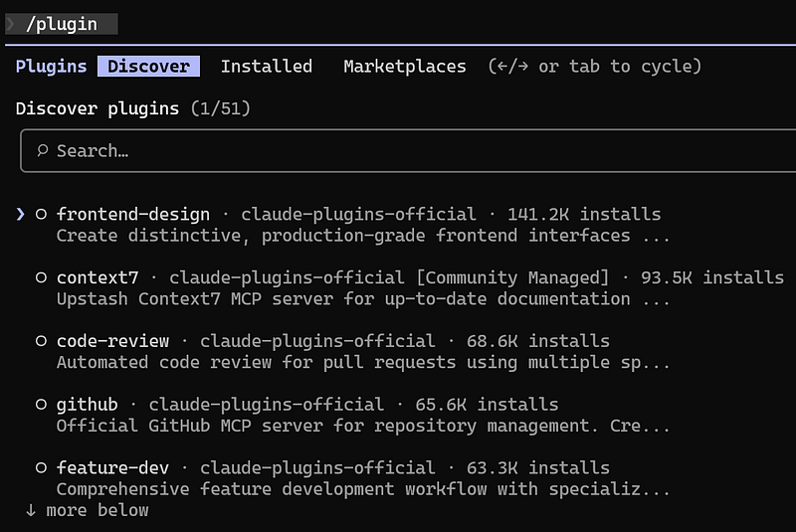Click the github plugin name
Screen dimensions: 796x532
(x=87, y=405)
